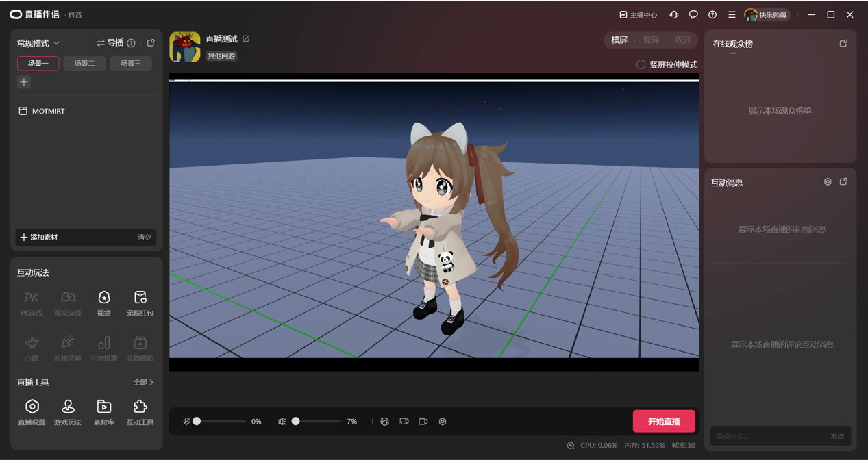Image resolution: width=868 pixels, height=460 pixels.
Task: Switch to the 场景二 scene tab
Action: tap(84, 64)
